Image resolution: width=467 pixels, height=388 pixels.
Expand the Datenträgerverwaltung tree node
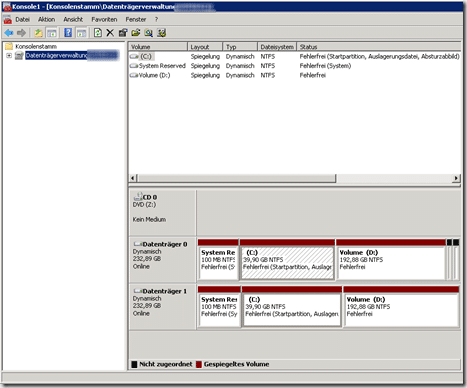pyautogui.click(x=9, y=55)
